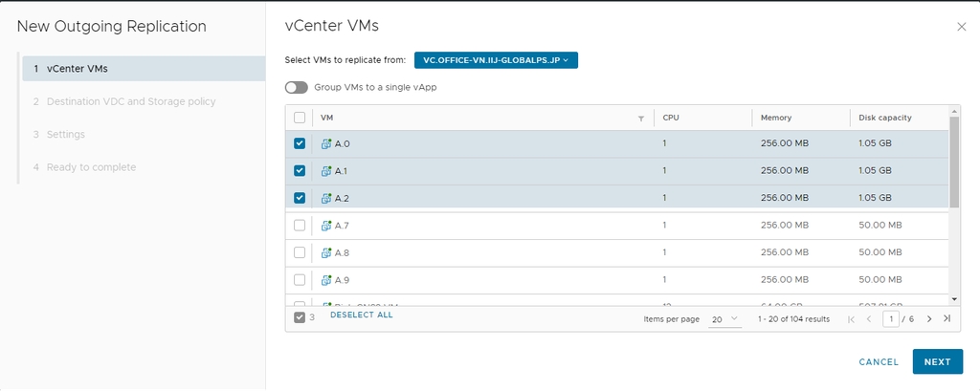Click the VM table vertical scrollbar
980x391 pixels.
tap(954, 163)
